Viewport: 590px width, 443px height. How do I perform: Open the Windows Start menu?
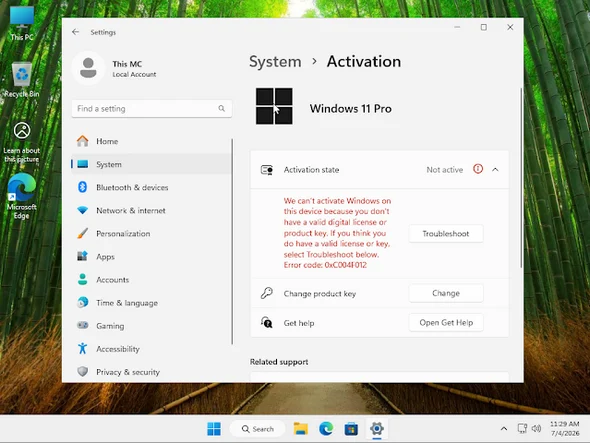pyautogui.click(x=214, y=429)
